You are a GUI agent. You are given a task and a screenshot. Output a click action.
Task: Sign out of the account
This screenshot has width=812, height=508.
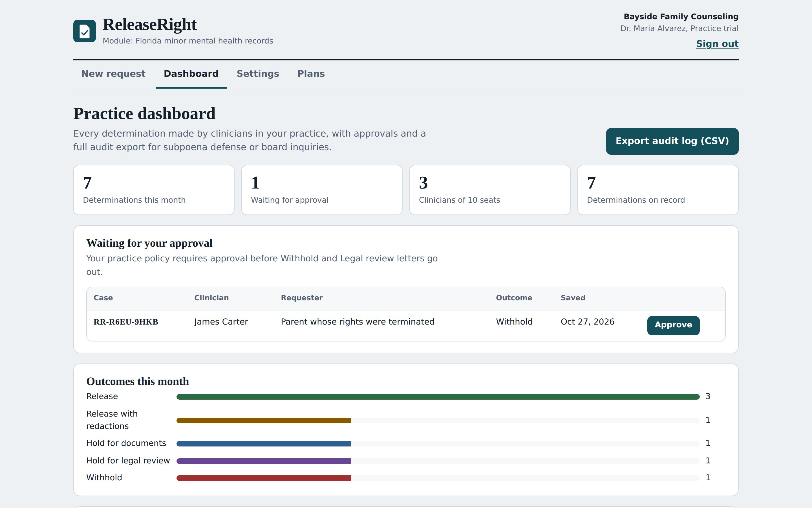[717, 44]
